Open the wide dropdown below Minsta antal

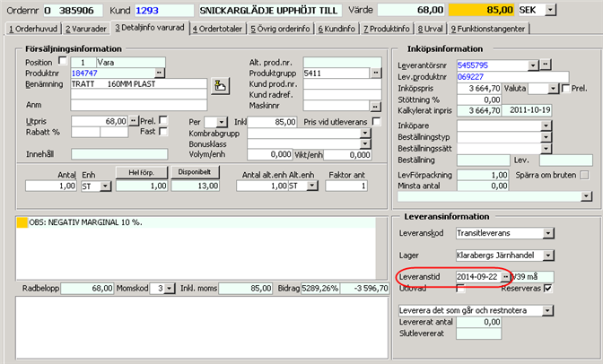pos(586,196)
